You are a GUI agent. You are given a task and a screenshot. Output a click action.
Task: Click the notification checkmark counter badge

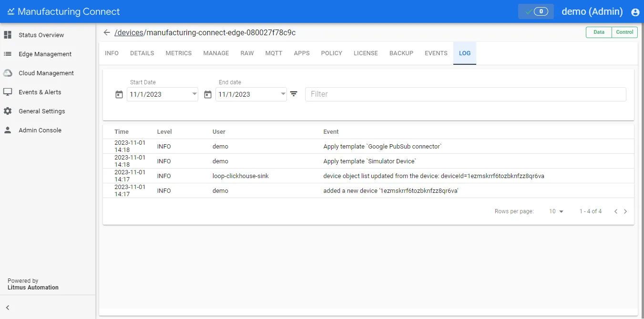[536, 11]
